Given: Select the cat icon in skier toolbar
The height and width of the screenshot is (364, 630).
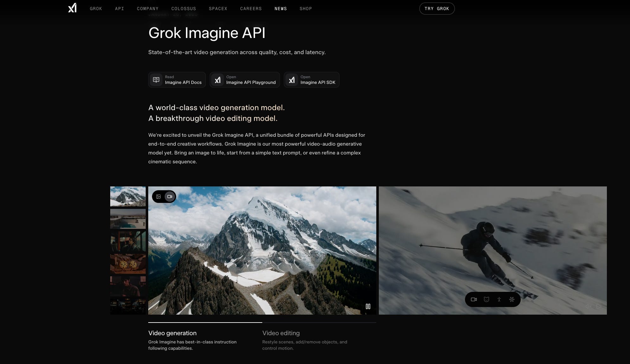Looking at the screenshot, I should point(486,299).
